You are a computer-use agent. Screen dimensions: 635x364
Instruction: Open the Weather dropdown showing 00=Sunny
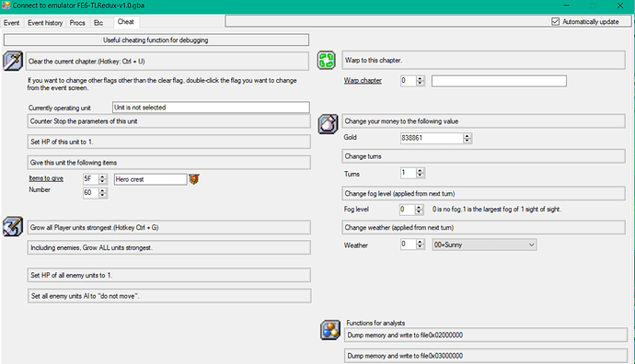(x=484, y=245)
